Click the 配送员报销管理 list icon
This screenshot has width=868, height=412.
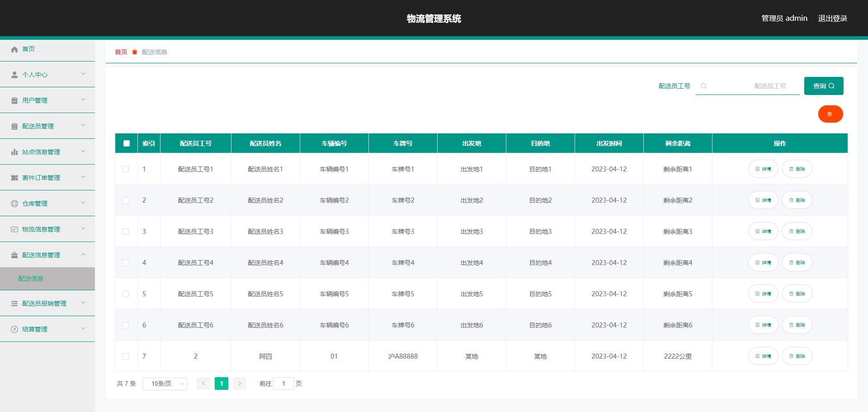[14, 303]
